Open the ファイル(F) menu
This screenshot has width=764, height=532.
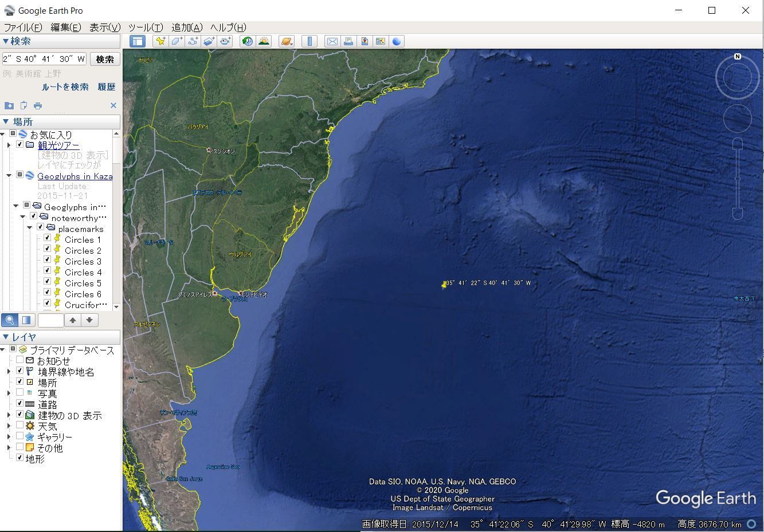pyautogui.click(x=23, y=27)
